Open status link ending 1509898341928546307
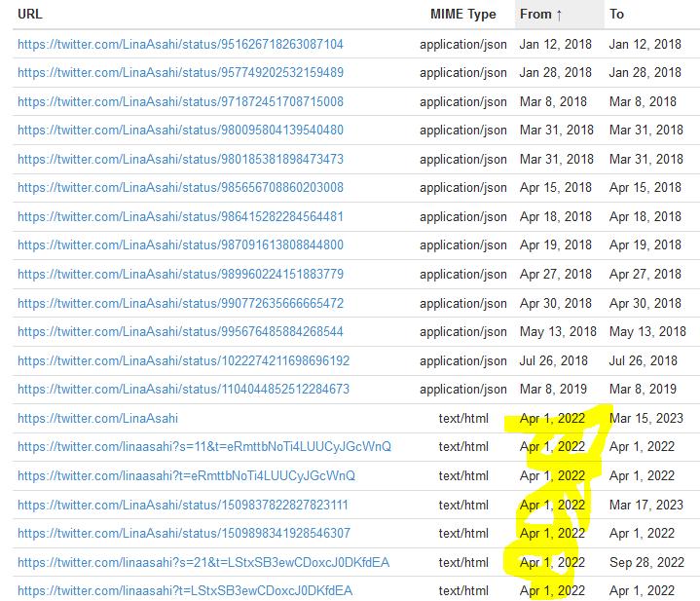 (184, 534)
